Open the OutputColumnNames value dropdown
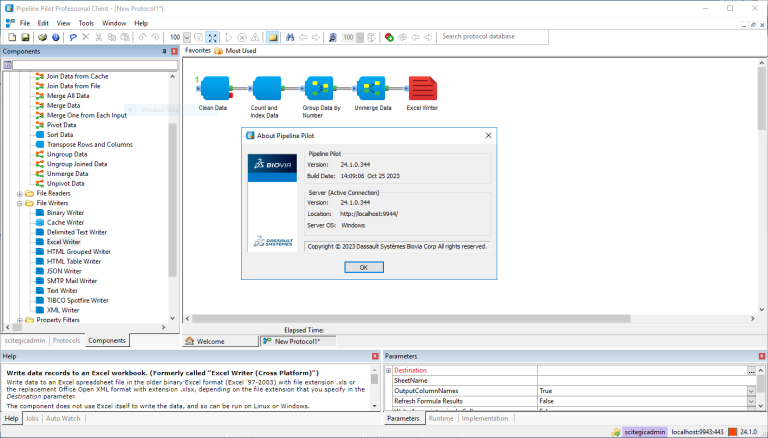 (751, 391)
